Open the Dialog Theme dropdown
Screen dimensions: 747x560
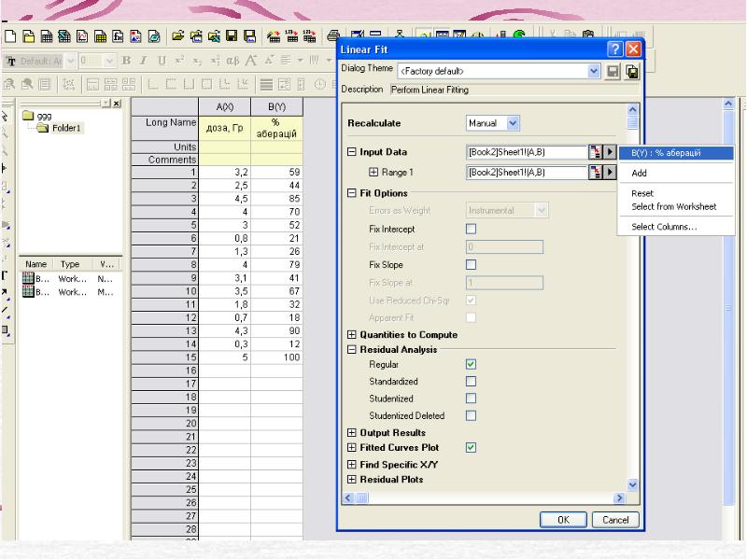(595, 71)
